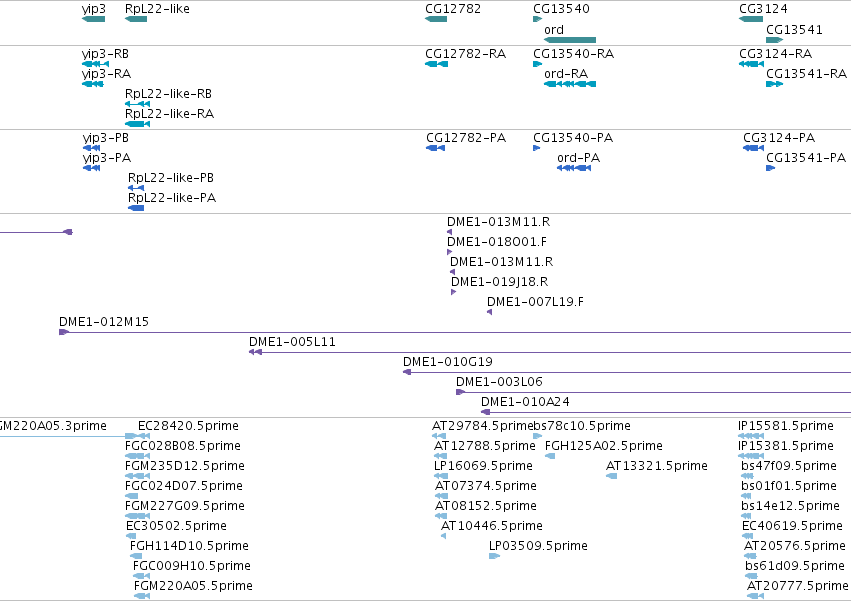851x601 pixels.
Task: Click the CG13541-PA label
Action: click(806, 158)
